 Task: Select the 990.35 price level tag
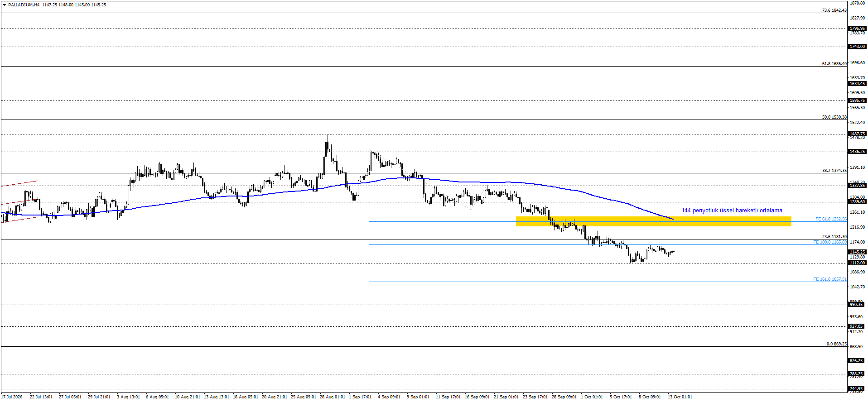857,305
